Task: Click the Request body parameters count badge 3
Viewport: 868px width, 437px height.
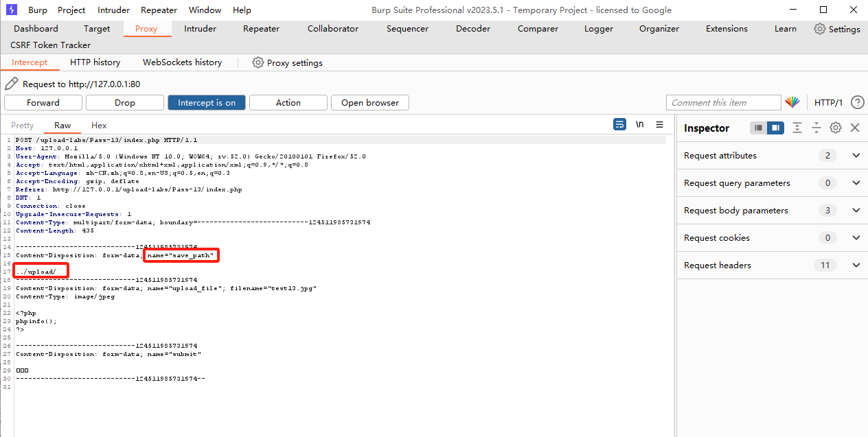Action: click(x=827, y=211)
